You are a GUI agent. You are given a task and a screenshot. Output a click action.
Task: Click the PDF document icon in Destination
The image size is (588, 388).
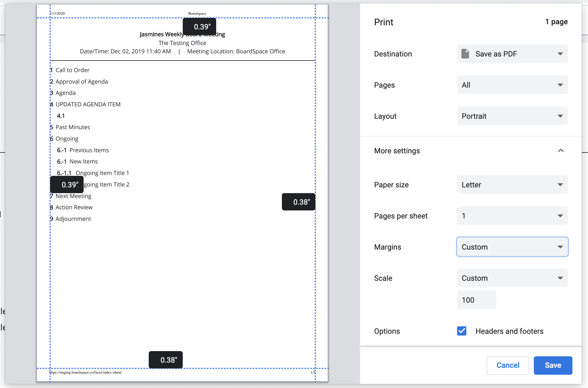point(465,54)
